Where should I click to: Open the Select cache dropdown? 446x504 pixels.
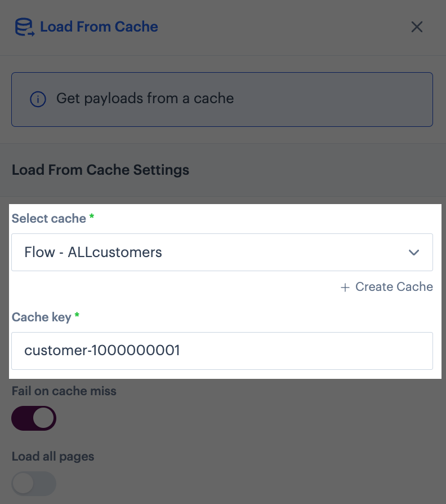point(222,253)
